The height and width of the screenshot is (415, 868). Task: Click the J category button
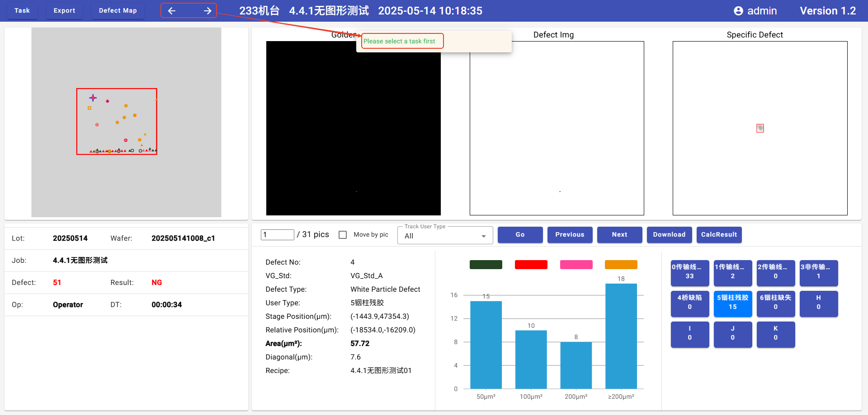click(733, 334)
